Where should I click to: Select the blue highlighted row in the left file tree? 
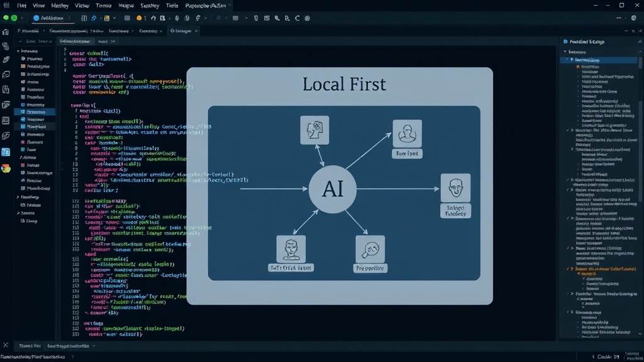click(x=35, y=112)
